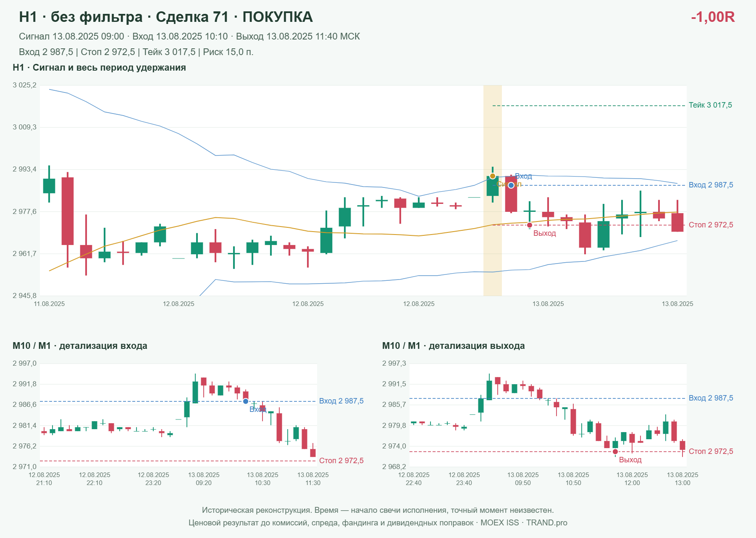Click the 11.08.2025 date axis label
756x538 pixels.
click(x=49, y=304)
